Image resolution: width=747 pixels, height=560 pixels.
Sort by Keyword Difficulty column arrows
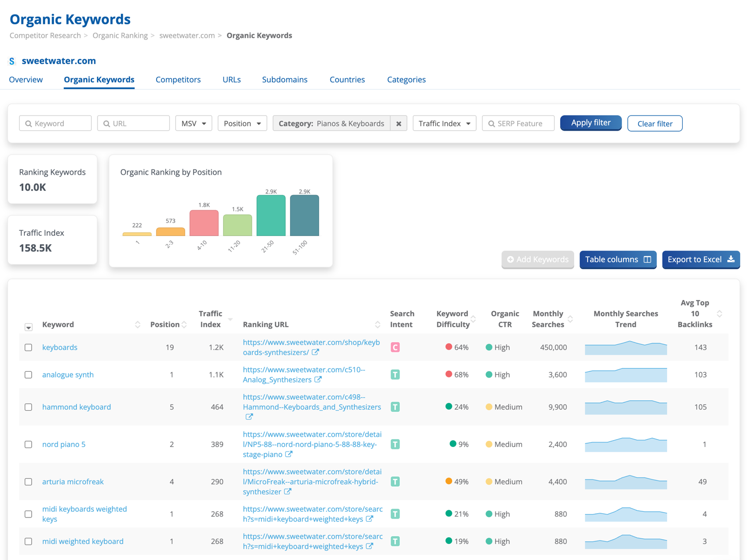click(473, 319)
